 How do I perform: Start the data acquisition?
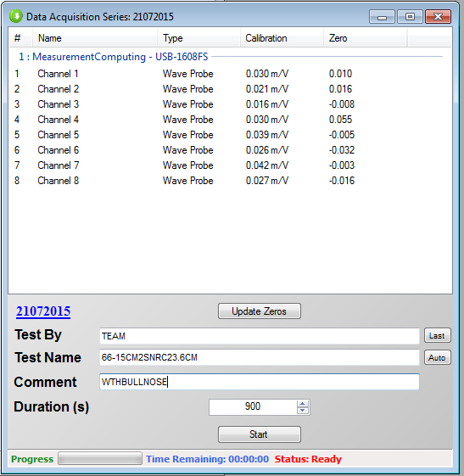point(260,434)
